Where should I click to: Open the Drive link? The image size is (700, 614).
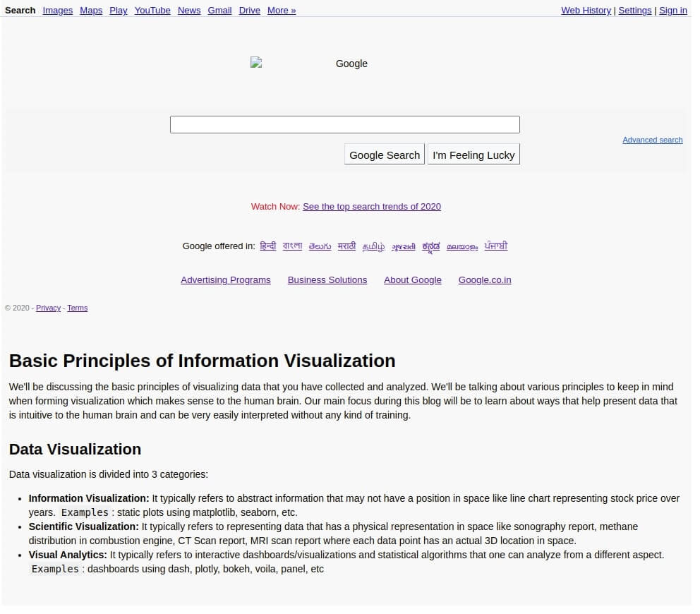(250, 11)
